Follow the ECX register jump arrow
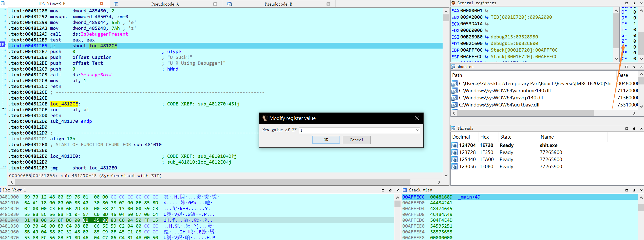The image size is (644, 240). click(x=487, y=24)
